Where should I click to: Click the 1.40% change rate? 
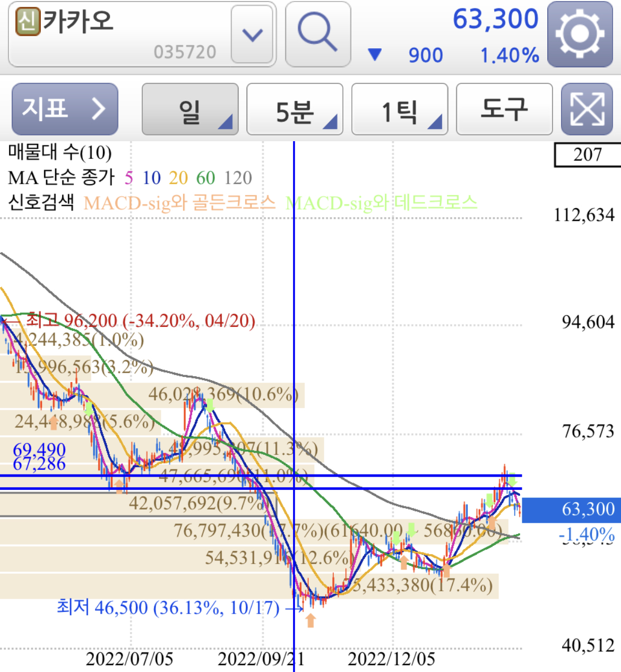(510, 55)
